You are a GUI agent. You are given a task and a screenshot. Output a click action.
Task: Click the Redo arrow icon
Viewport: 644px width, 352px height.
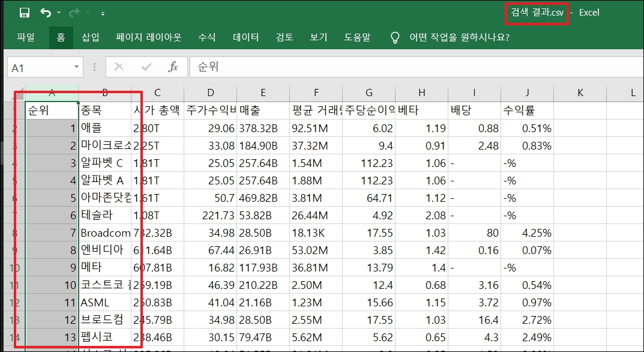(x=74, y=13)
